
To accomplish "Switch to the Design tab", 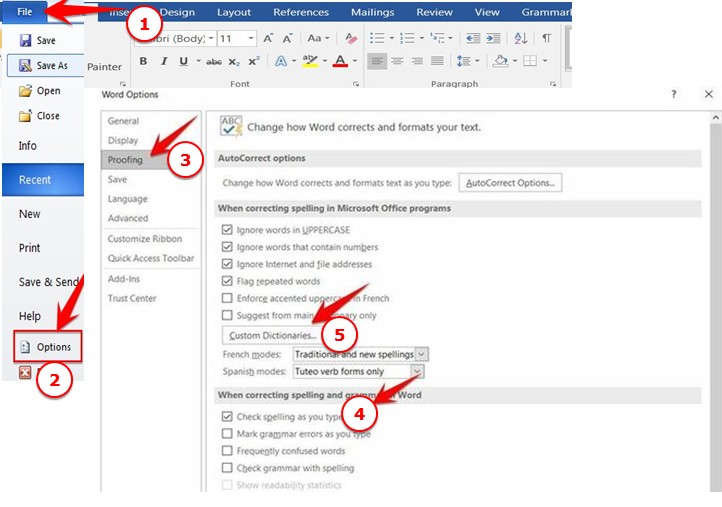I will (177, 12).
